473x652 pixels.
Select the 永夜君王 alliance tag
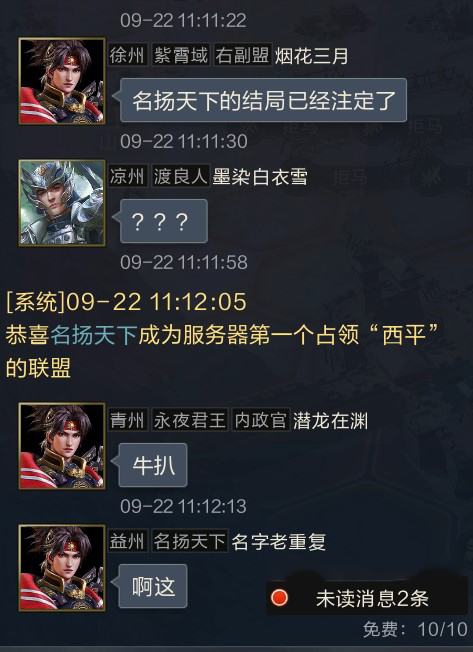pos(190,420)
